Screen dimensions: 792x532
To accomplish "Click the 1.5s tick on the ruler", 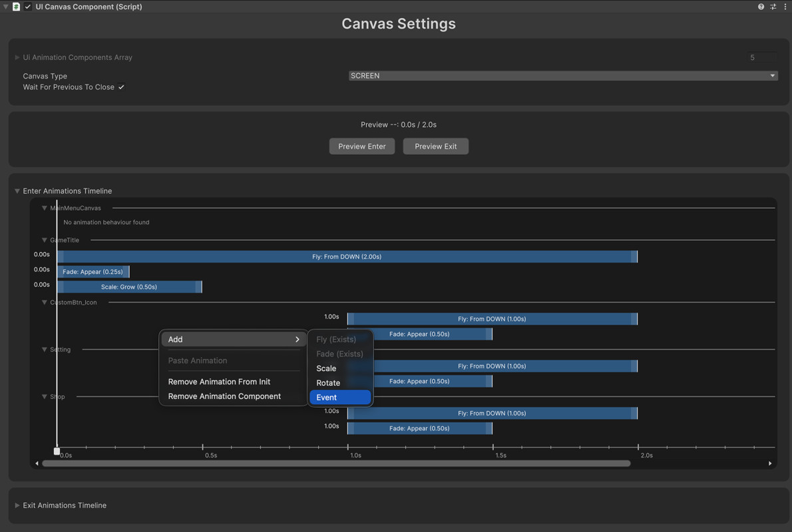I will click(493, 447).
